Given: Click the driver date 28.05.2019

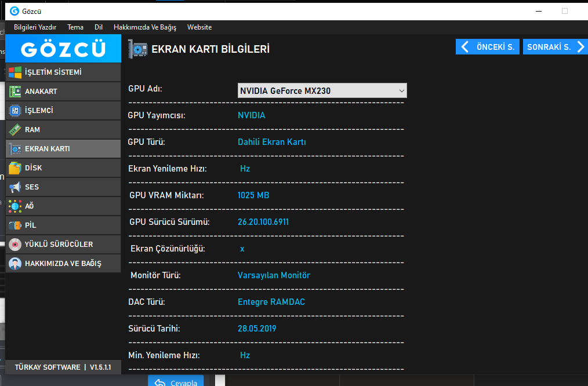Looking at the screenshot, I should (257, 329).
